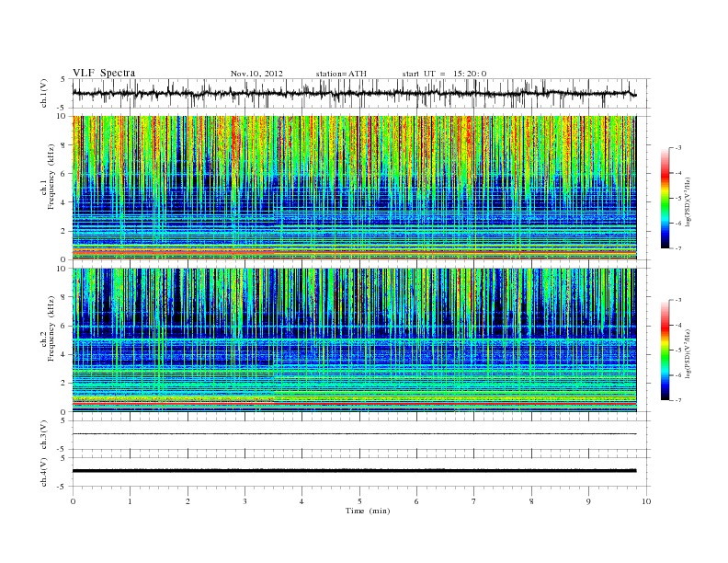728x563 pixels.
Task: Click the ch.2 "Frequency (kHz)" axis label
Action: 51,328
